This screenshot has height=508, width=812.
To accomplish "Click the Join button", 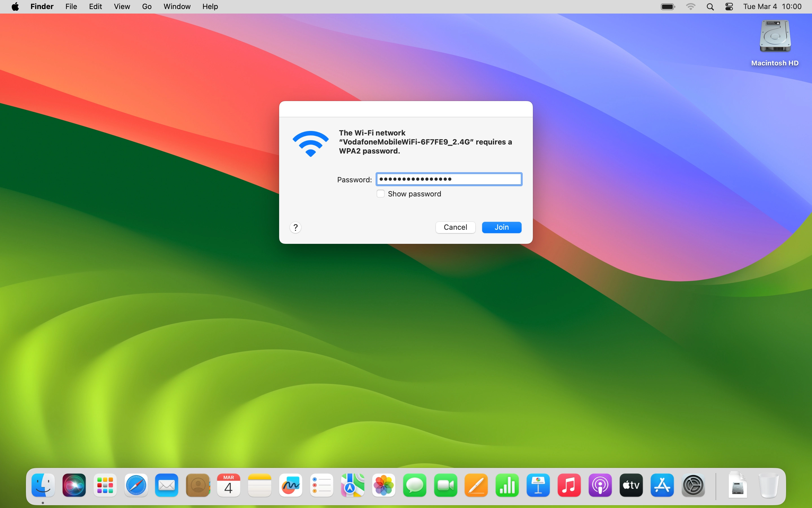I will (502, 227).
